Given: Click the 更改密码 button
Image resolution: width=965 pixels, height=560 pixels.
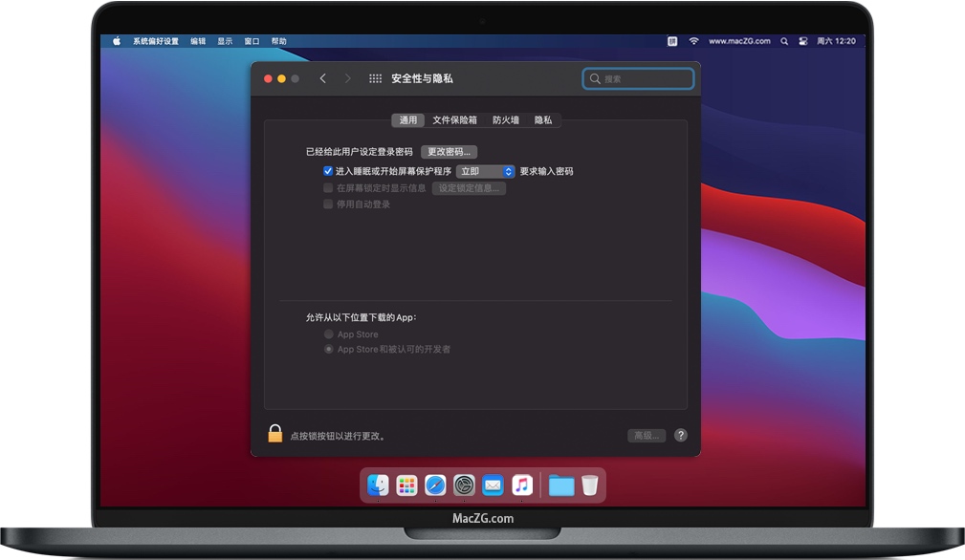Looking at the screenshot, I should 449,151.
